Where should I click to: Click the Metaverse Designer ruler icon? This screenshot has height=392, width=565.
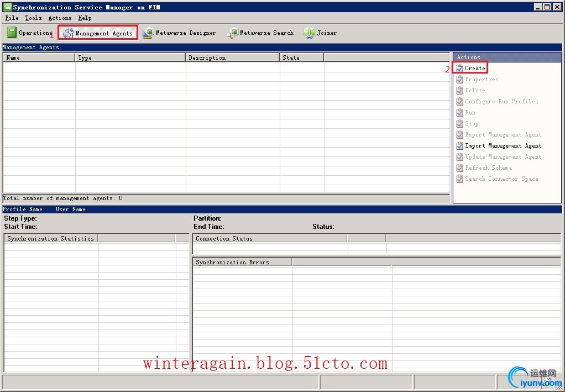tap(148, 33)
